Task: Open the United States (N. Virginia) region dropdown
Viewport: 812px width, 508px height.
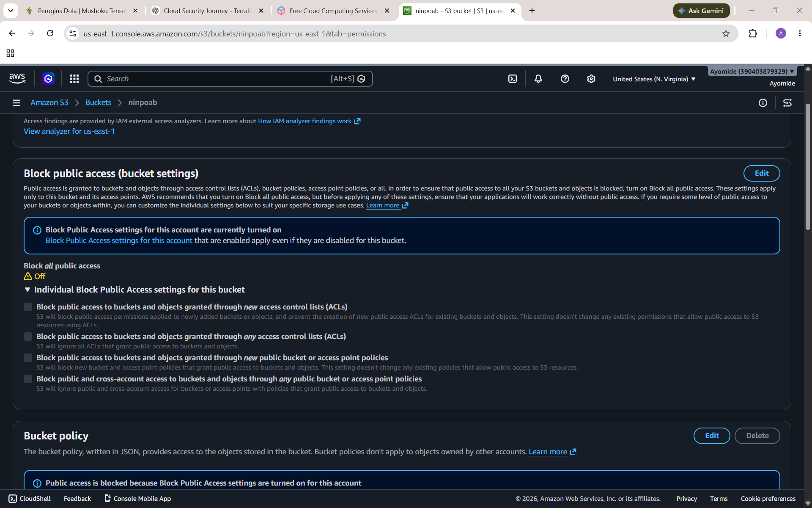Action: coord(654,79)
